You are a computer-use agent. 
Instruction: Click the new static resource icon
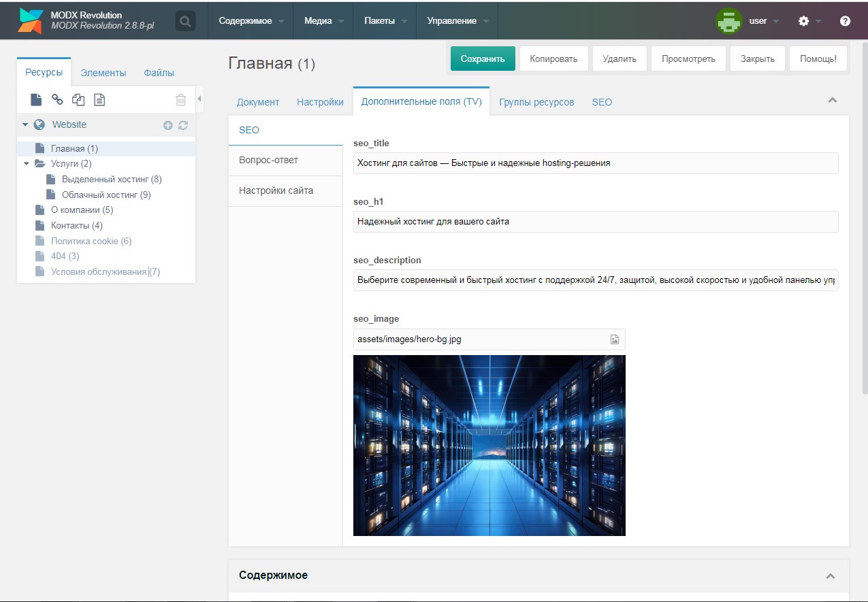coord(99,100)
